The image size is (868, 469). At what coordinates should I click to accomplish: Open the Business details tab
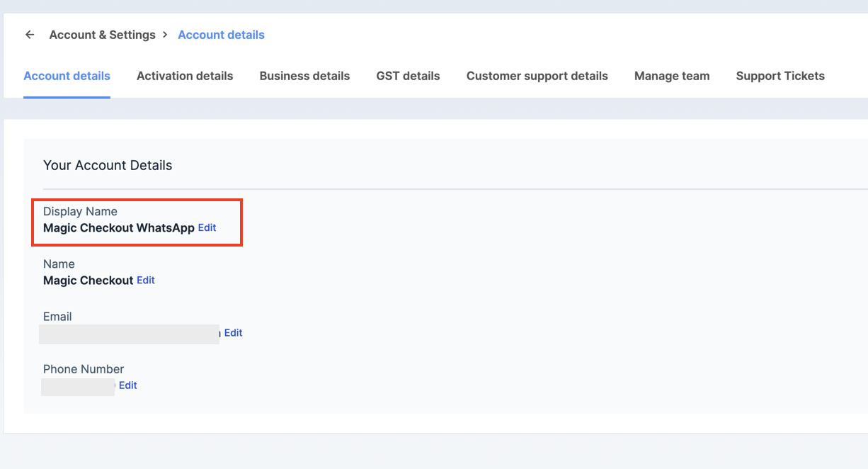pos(304,76)
